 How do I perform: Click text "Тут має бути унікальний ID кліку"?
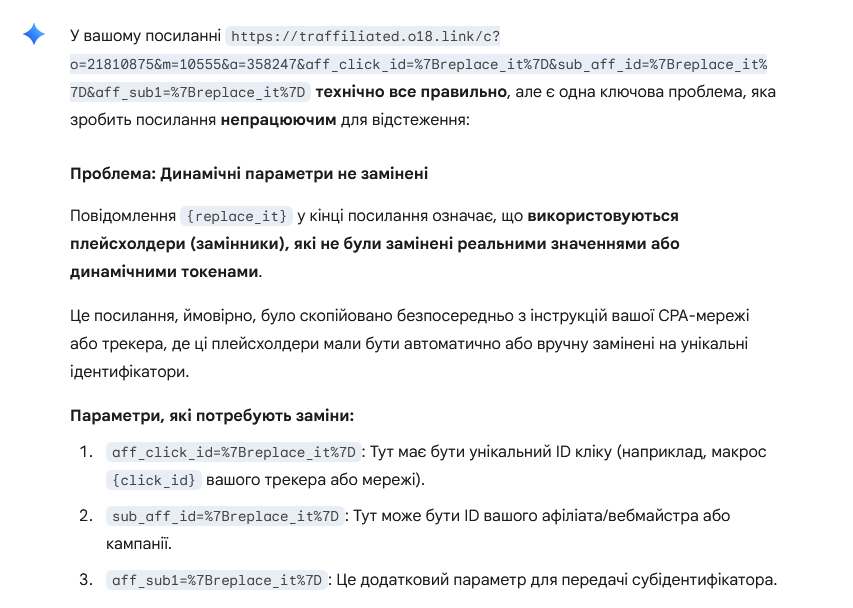point(490,452)
